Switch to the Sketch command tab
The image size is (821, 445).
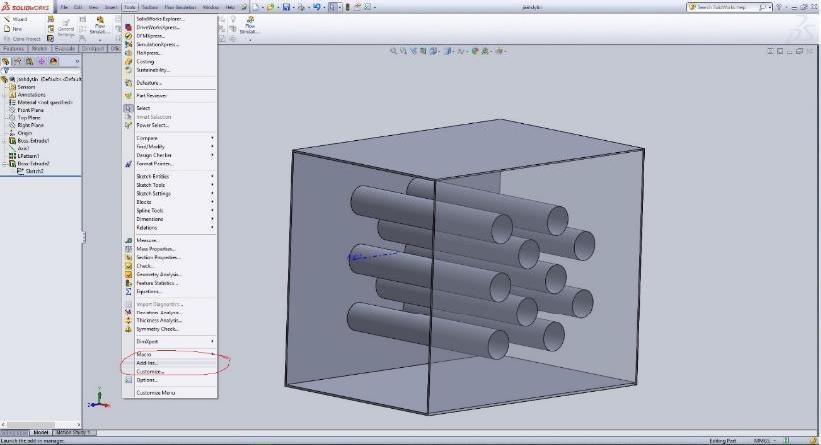pos(39,49)
